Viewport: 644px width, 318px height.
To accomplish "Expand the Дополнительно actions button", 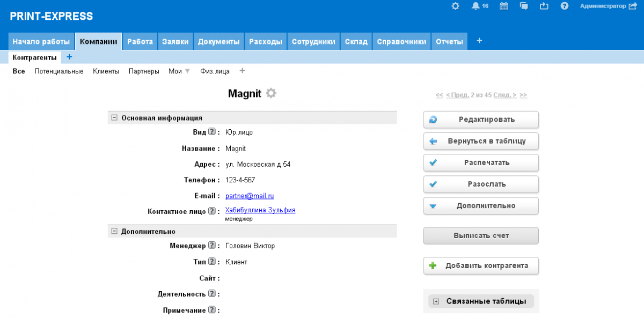I will [480, 205].
